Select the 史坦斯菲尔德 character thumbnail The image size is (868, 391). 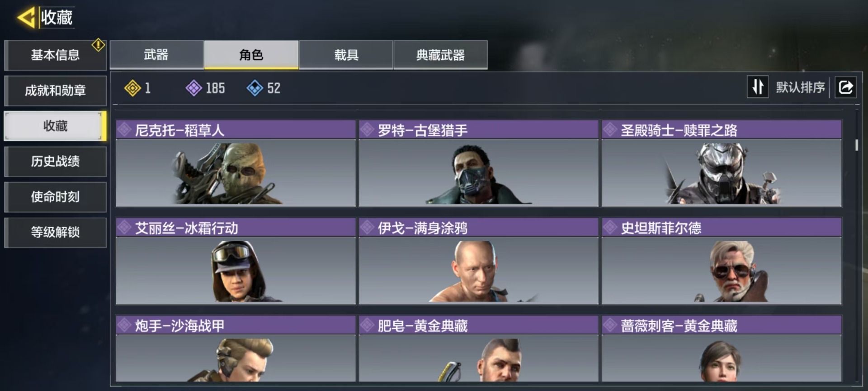722,270
